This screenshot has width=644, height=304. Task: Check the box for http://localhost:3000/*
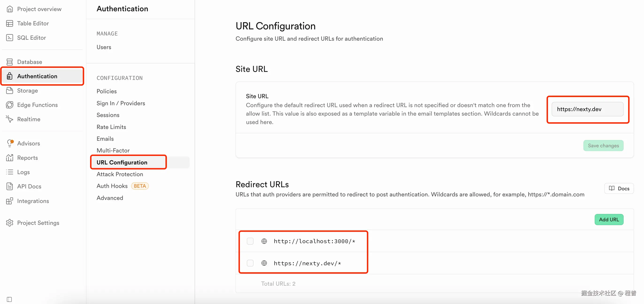pyautogui.click(x=250, y=241)
